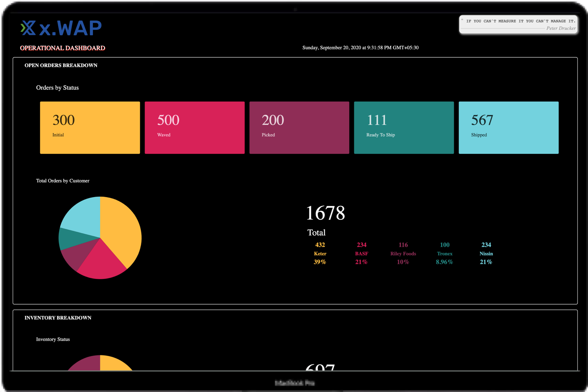588x392 pixels.
Task: Click the Inventory Status label
Action: (53, 339)
